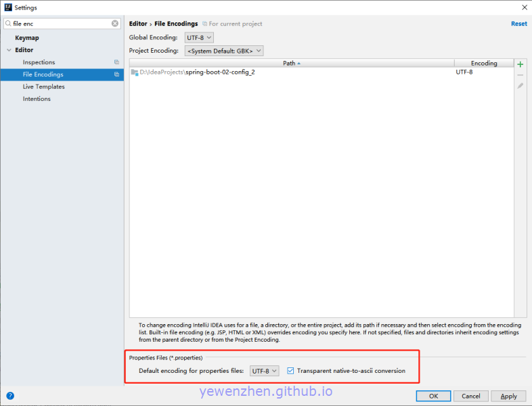Toggle Transparent native-to-ascii conversion checkbox
This screenshot has width=532, height=406.
(x=291, y=371)
